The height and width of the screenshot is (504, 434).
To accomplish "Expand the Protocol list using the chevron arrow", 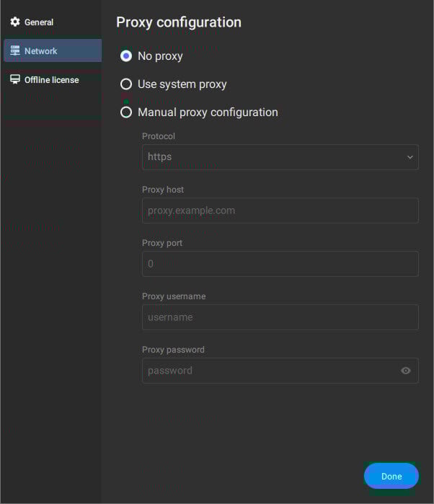I will point(410,157).
